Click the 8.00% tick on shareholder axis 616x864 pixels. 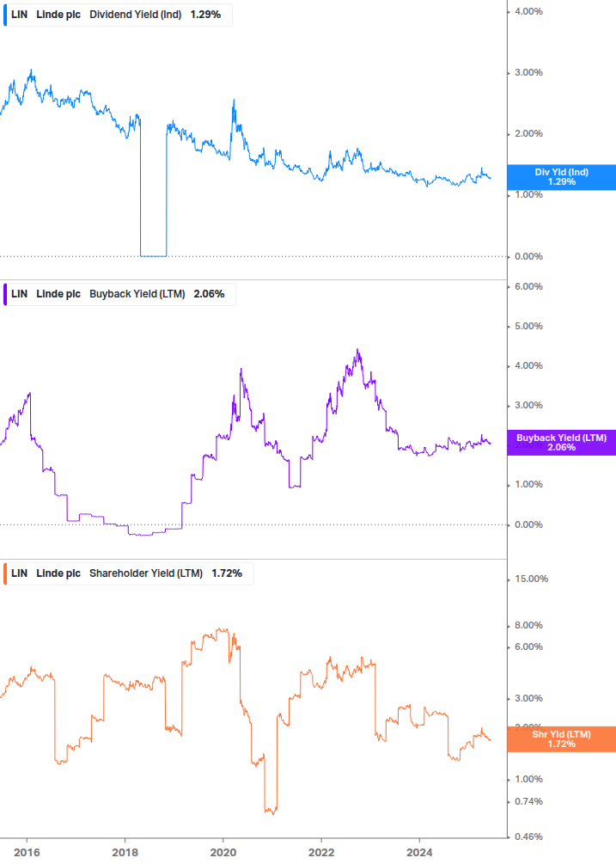pyautogui.click(x=528, y=625)
